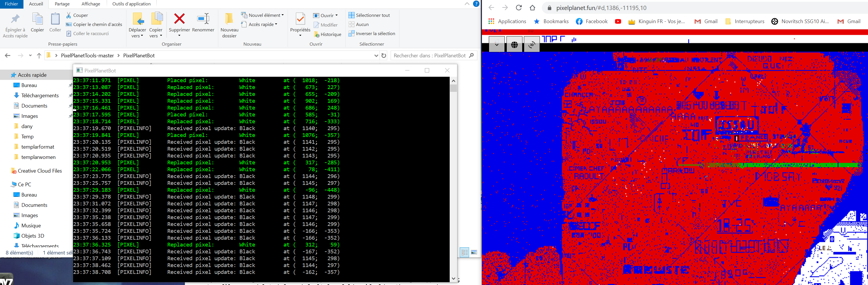The width and height of the screenshot is (868, 285).
Task: Click Copier le chemin d'accès
Action: (94, 24)
